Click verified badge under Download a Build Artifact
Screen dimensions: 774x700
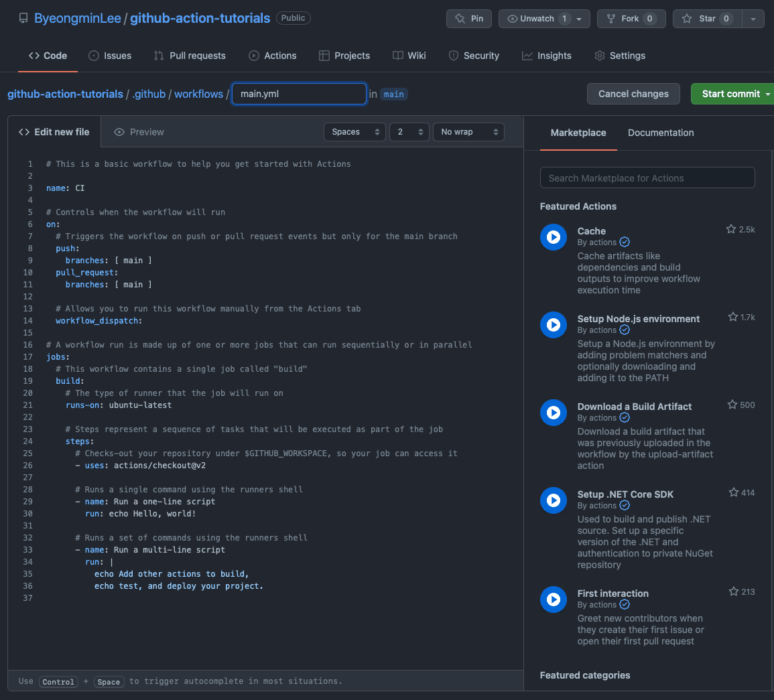pyautogui.click(x=625, y=418)
